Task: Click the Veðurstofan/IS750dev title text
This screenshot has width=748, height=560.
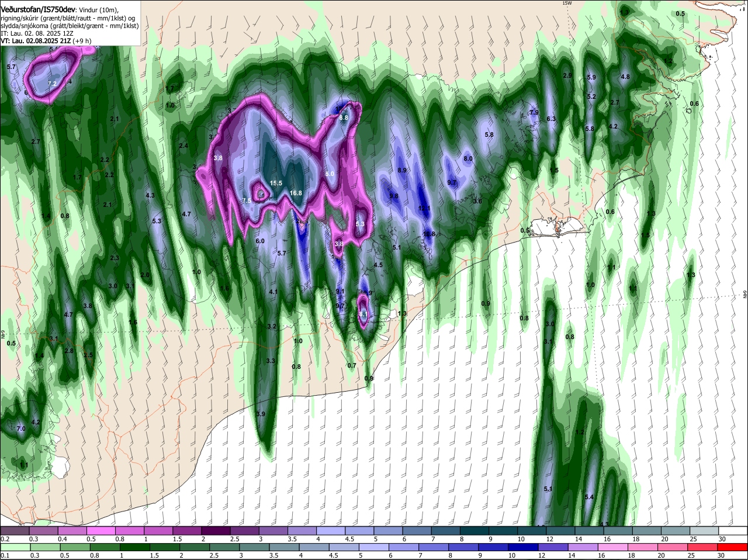Action: [x=39, y=9]
